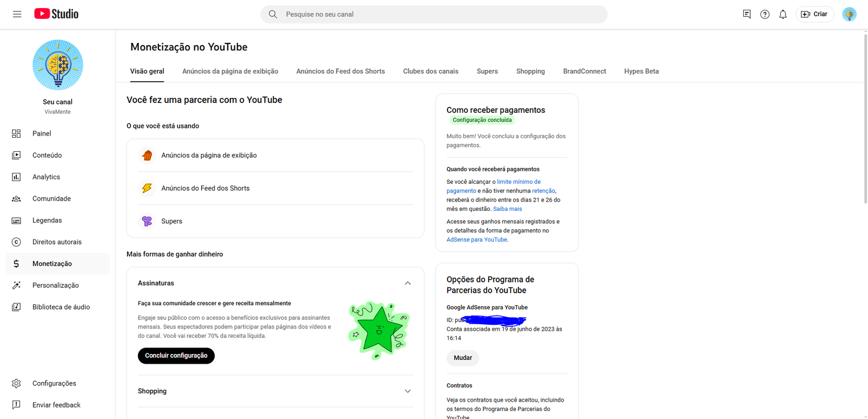Open Anúncios da página de exibição row
Screen dimensions: 868x419
276,156
